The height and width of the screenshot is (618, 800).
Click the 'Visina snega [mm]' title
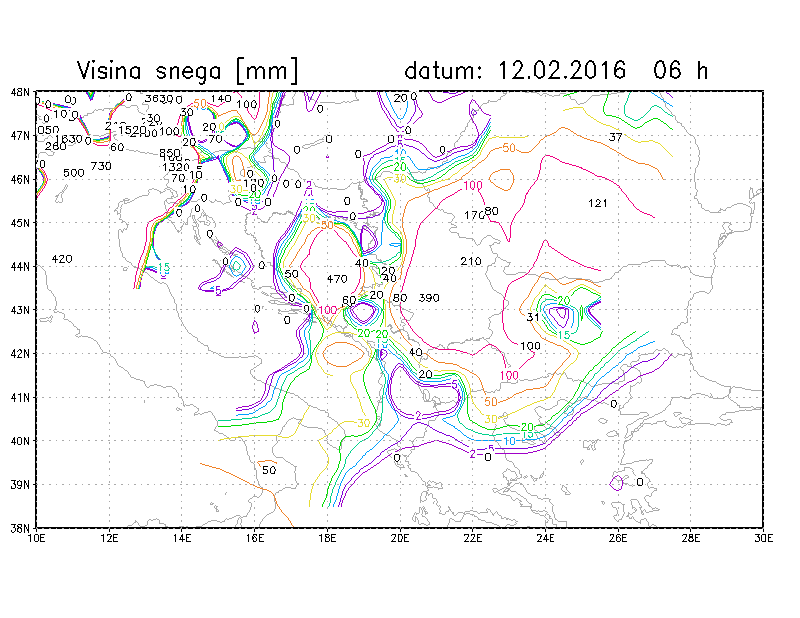pyautogui.click(x=187, y=70)
